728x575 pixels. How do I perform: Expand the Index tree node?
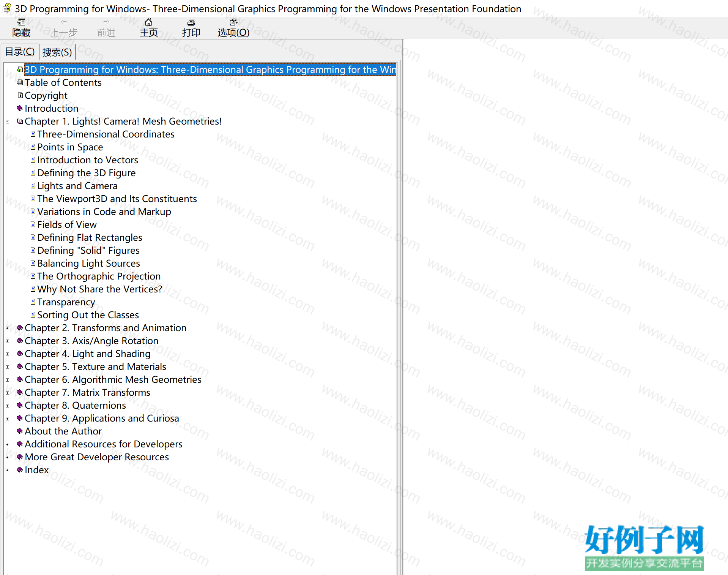[x=7, y=471]
